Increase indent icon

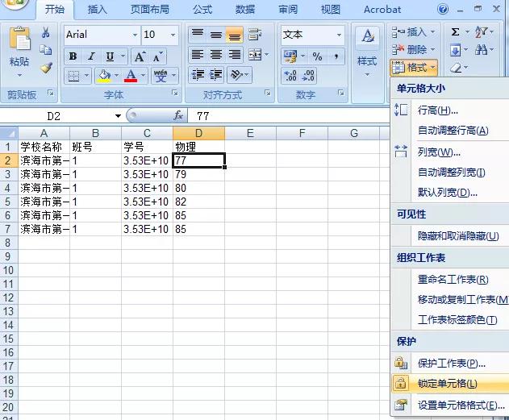click(216, 75)
